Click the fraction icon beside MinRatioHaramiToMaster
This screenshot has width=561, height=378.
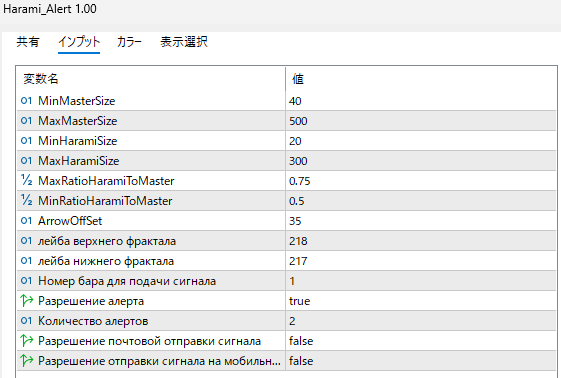click(26, 201)
